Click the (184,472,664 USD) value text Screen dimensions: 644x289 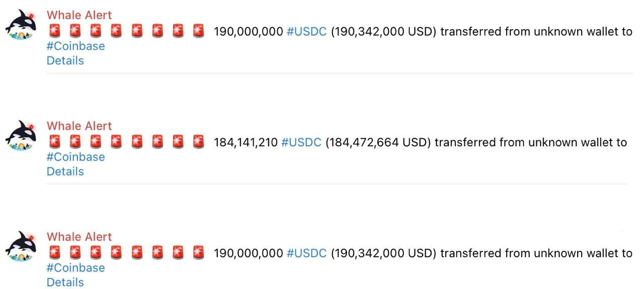[378, 142]
